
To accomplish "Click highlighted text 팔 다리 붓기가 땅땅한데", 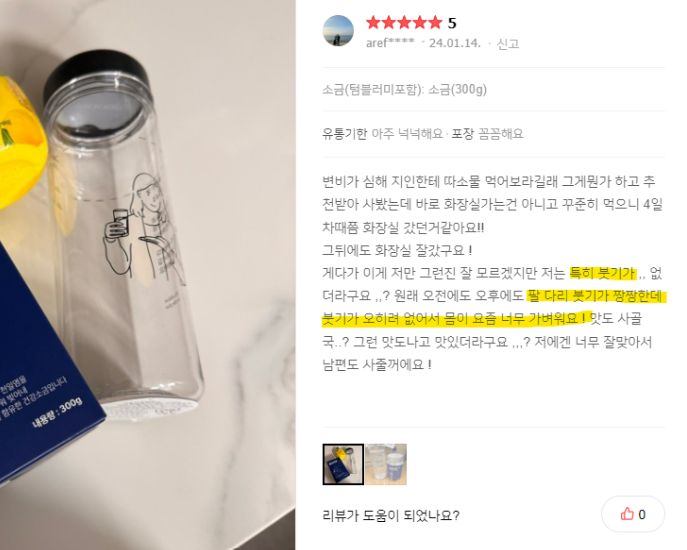I will coord(596,296).
